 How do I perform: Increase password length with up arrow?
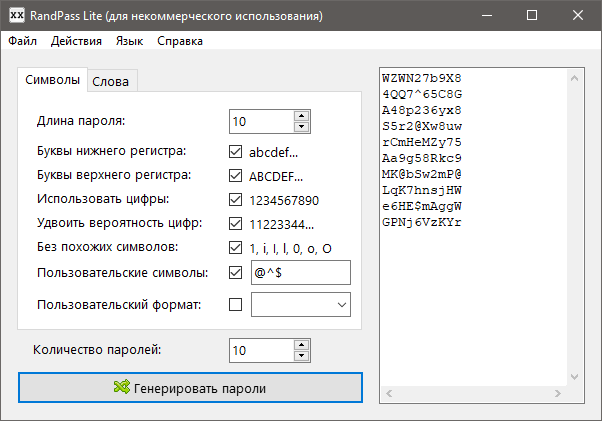[x=302, y=116]
